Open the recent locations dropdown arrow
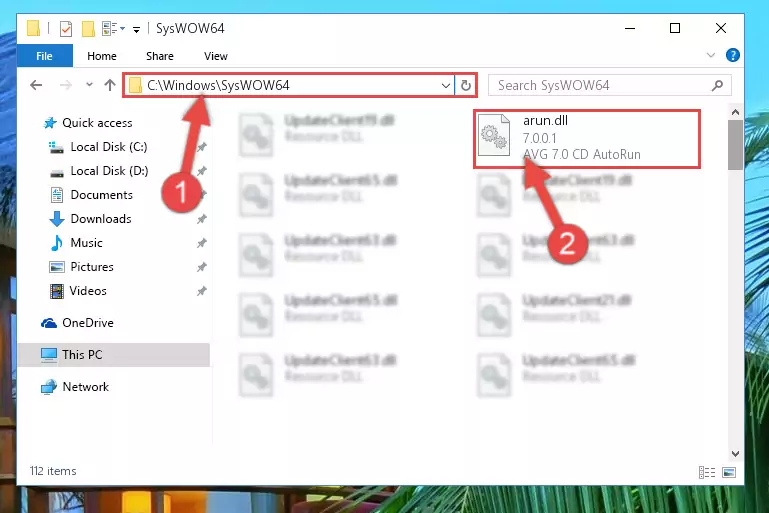769x513 pixels. (x=89, y=85)
